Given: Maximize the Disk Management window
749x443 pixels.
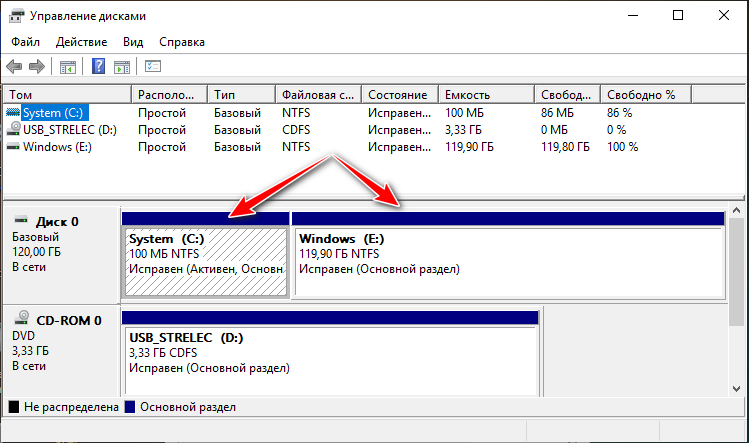Looking at the screenshot, I should [678, 15].
